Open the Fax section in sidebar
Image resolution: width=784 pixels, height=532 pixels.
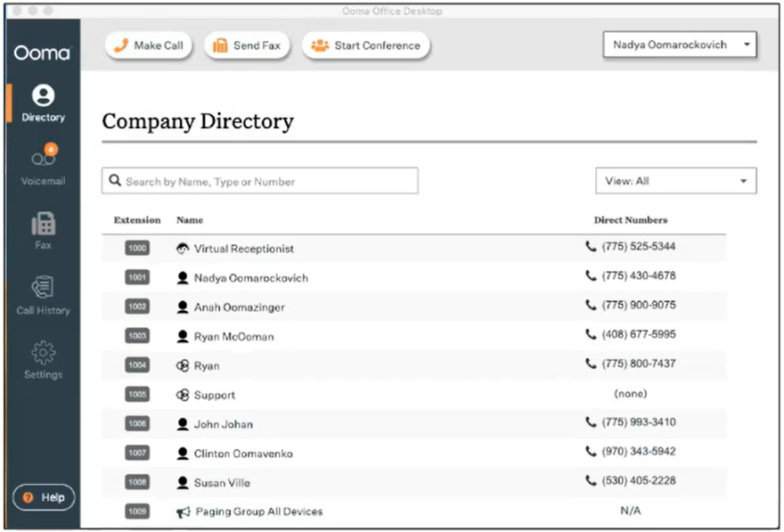pyautogui.click(x=43, y=230)
